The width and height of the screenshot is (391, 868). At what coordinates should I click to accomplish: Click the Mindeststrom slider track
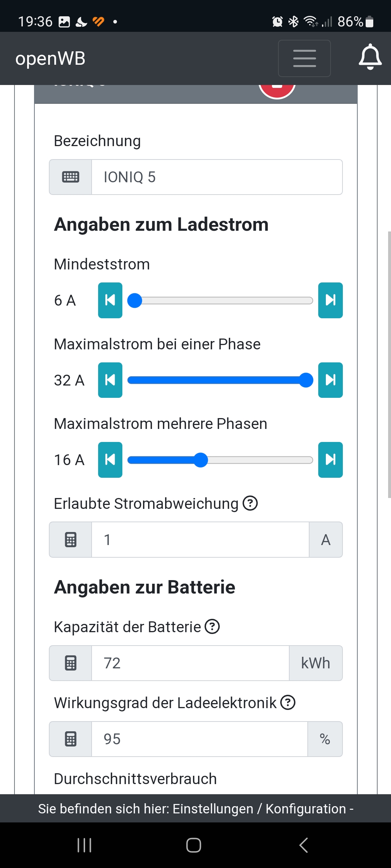tap(220, 301)
